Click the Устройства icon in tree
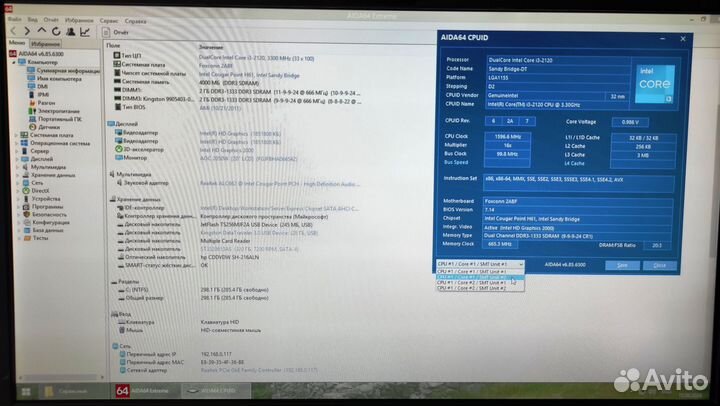 [26, 199]
